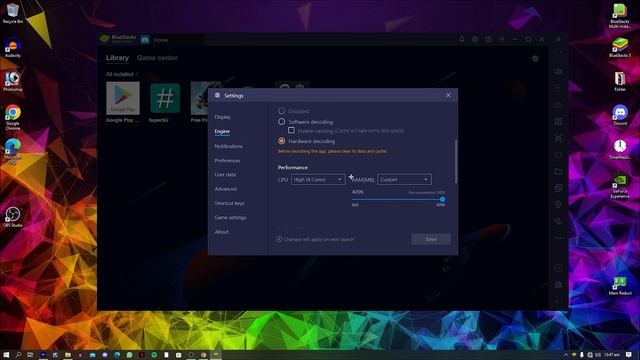Click the taskbar search magnifier icon

tap(18, 355)
